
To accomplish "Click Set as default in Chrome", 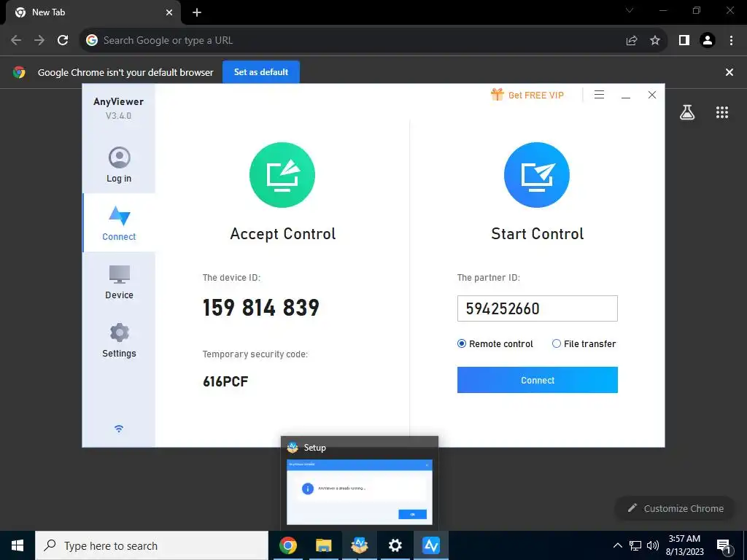I will click(x=261, y=72).
